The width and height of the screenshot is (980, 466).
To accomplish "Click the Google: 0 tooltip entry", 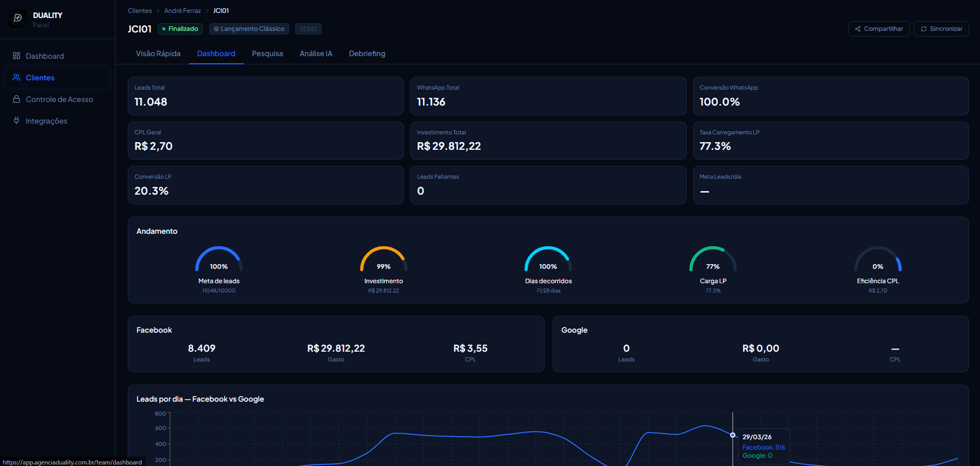I will coord(757,456).
